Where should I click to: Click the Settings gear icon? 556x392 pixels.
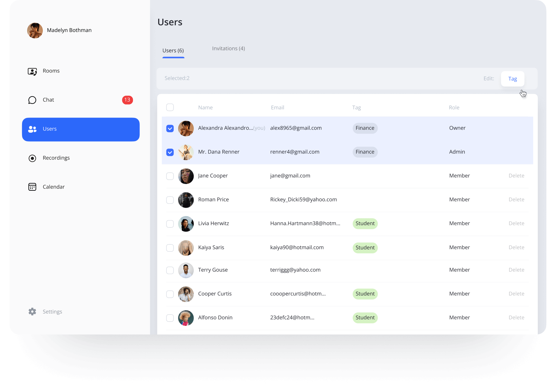[x=32, y=311]
